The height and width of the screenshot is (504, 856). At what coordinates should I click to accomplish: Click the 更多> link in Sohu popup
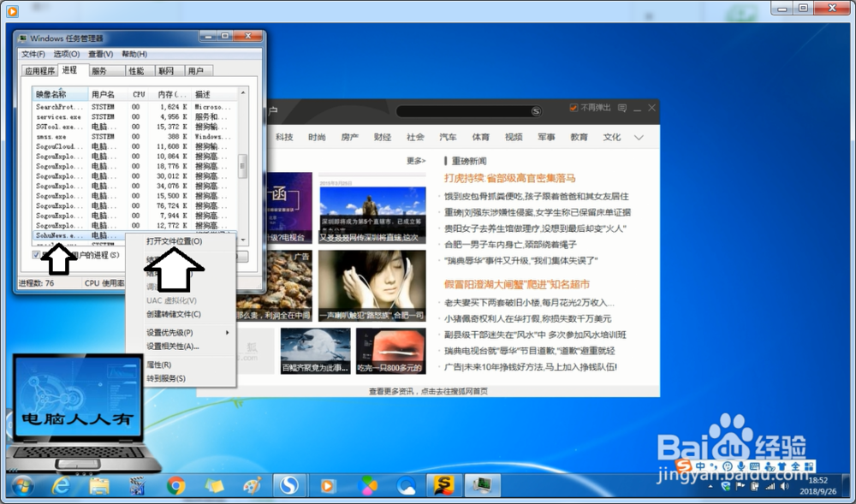(416, 161)
